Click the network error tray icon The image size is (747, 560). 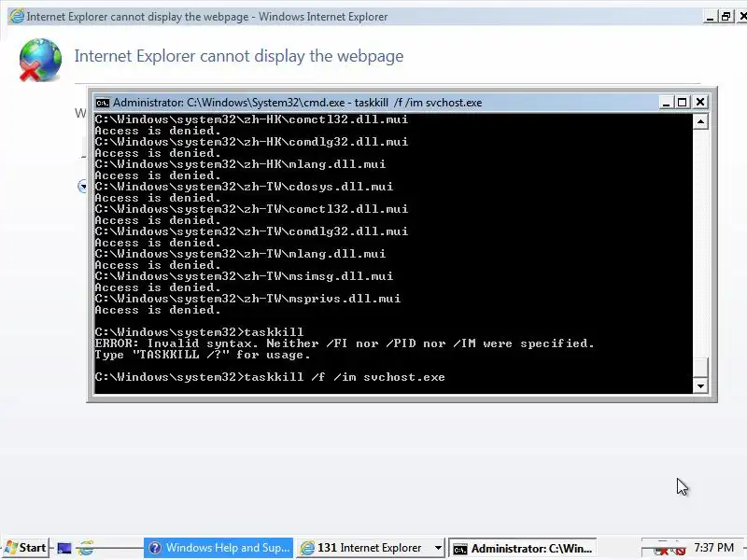(662, 550)
